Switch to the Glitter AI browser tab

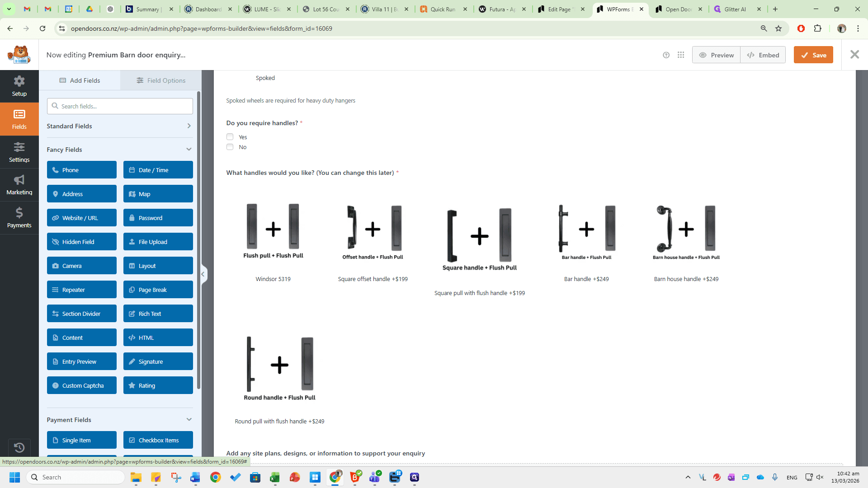pyautogui.click(x=738, y=9)
